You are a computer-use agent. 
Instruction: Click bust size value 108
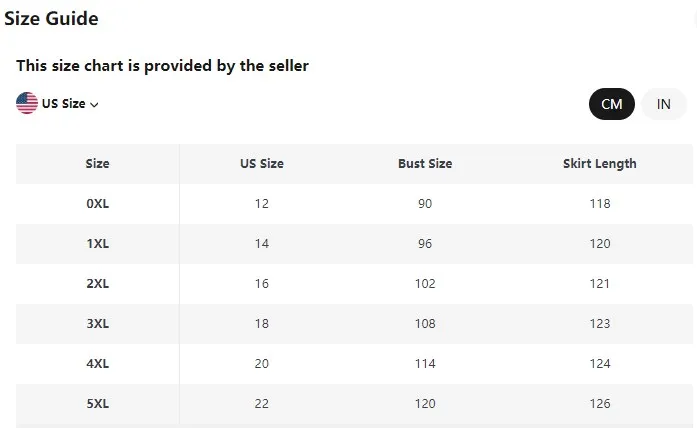[425, 324]
